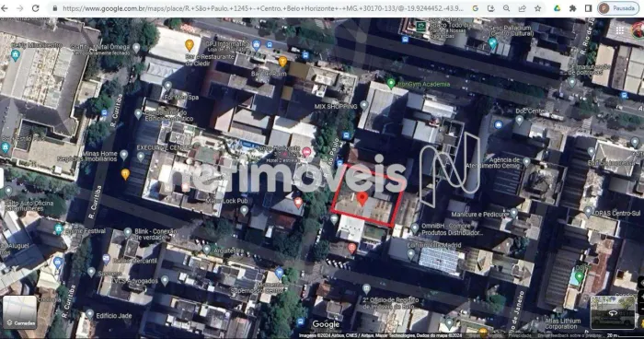Viewport: 644px width, 339px height.
Task: Click the Agência de Atendimento Cemig pin
Action: point(526,162)
